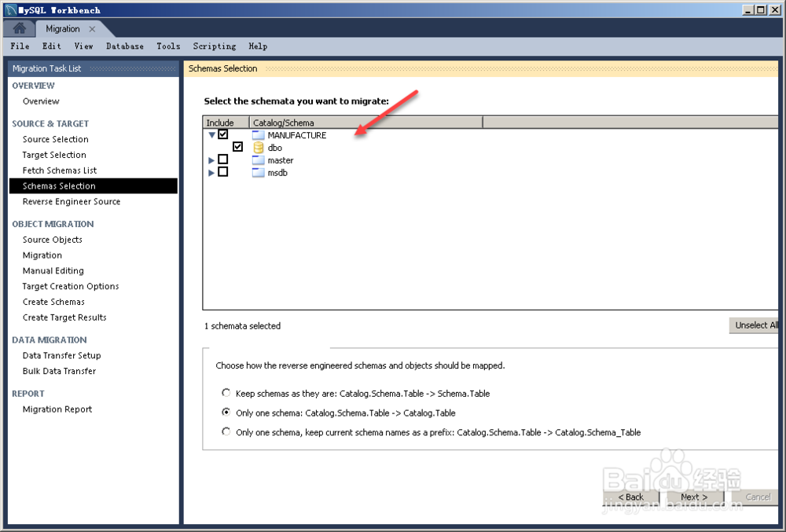Maximize the MySQL Workbench window

[x=760, y=9]
